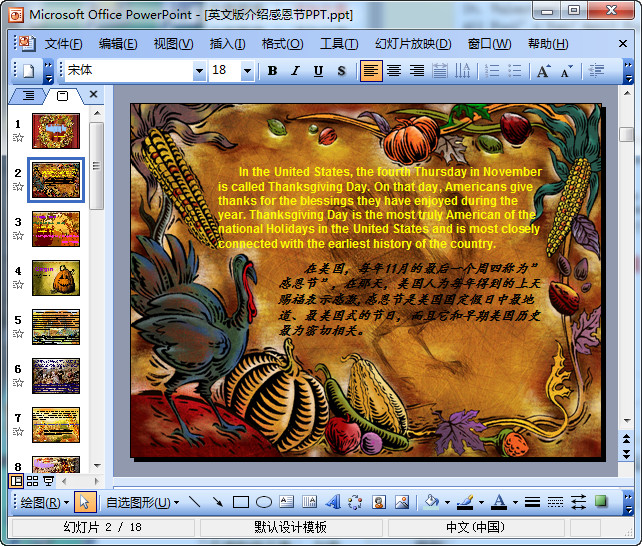642x546 pixels.
Task: Open the 视图(V) menu
Action: click(x=173, y=44)
